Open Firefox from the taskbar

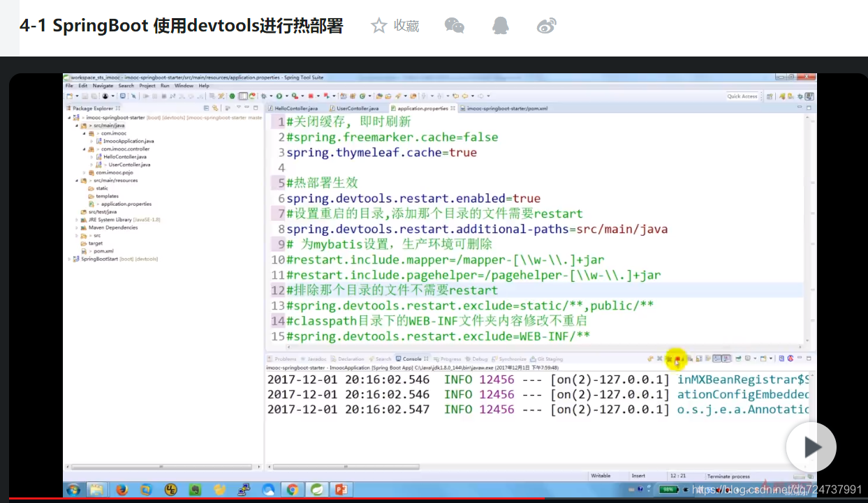click(122, 490)
